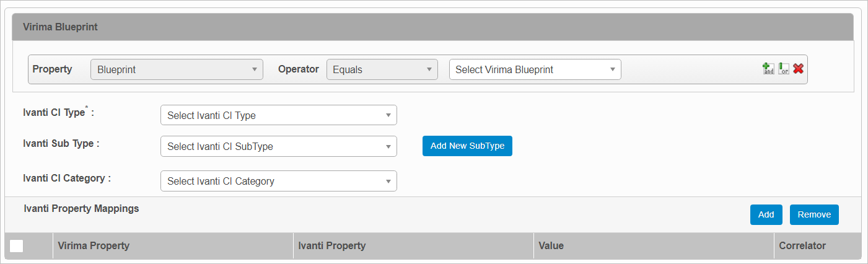Viewport: 868px width, 264px height.
Task: Open the Select Ivanti CI Category dropdown
Action: [x=278, y=181]
